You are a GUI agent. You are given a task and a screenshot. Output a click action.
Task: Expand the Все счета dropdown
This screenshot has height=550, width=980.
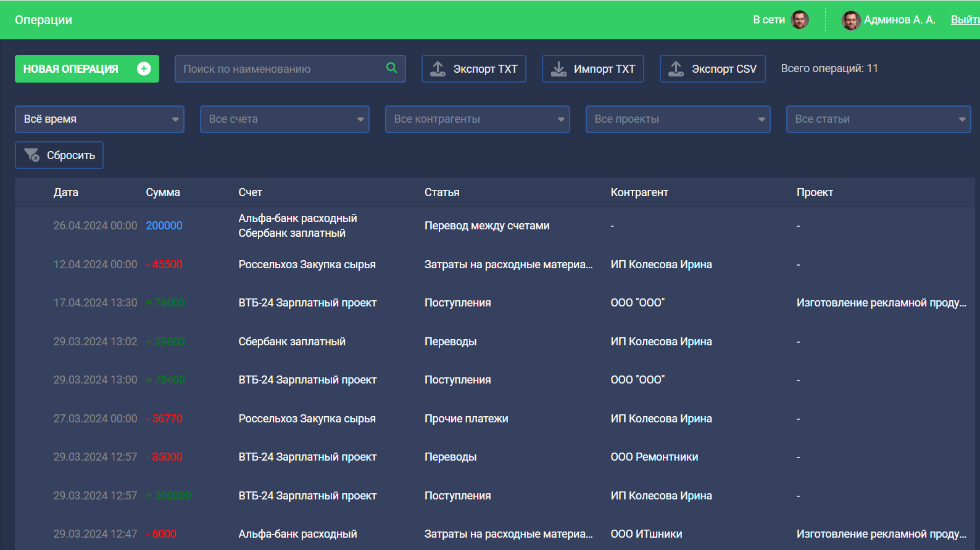tap(284, 119)
